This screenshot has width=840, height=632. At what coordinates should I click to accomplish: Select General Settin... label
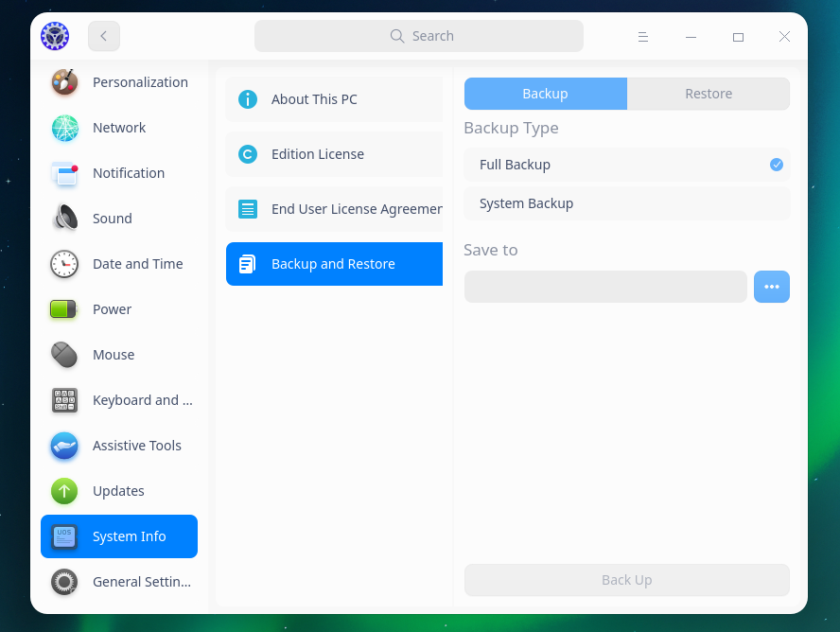click(x=142, y=582)
